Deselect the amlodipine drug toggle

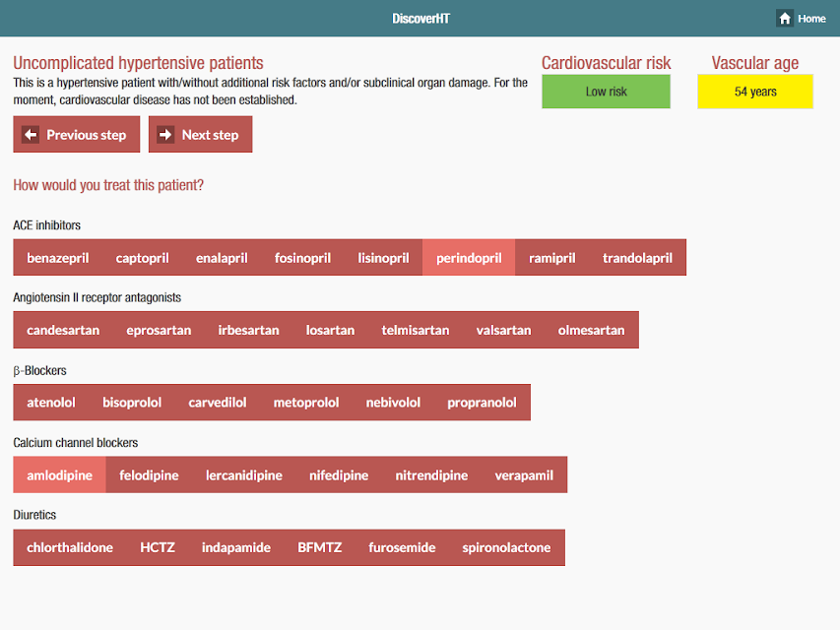[x=59, y=475]
